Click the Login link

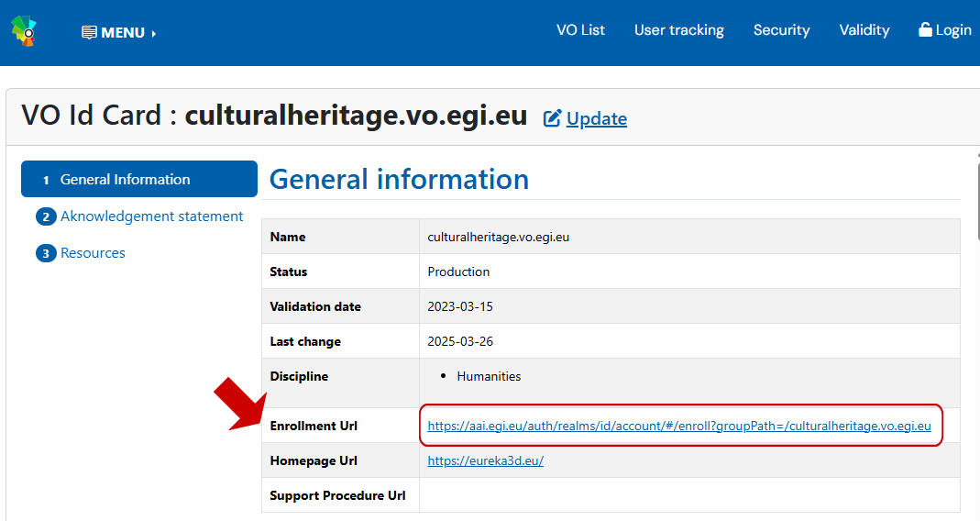945,30
